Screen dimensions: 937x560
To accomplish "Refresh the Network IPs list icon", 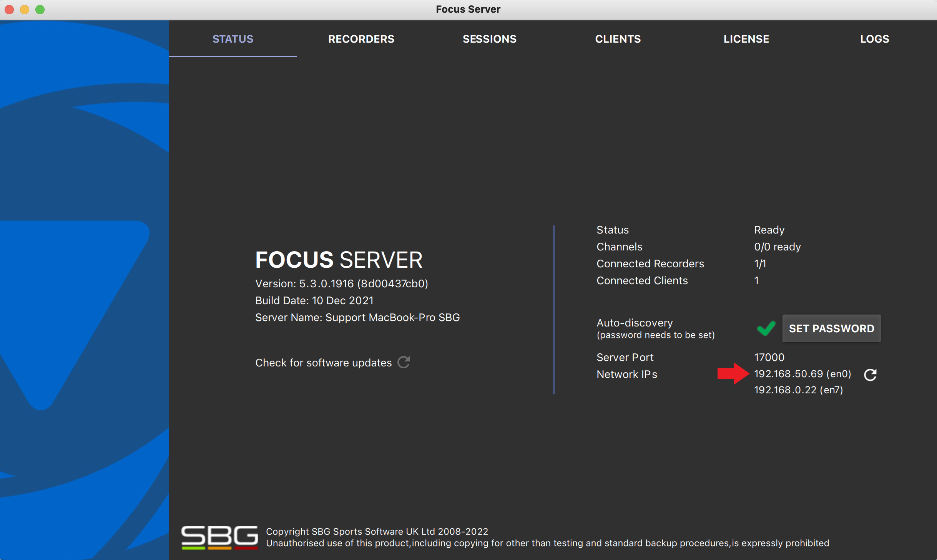I will (x=870, y=374).
